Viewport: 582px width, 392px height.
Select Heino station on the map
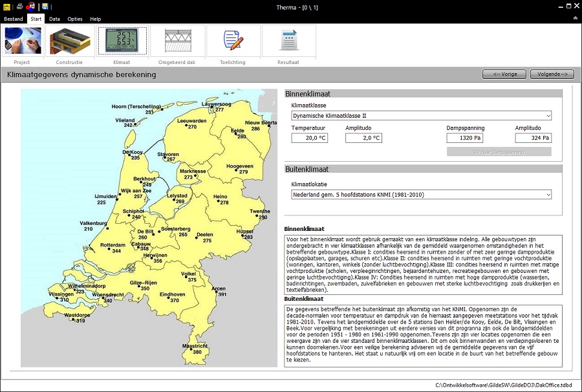[221, 199]
